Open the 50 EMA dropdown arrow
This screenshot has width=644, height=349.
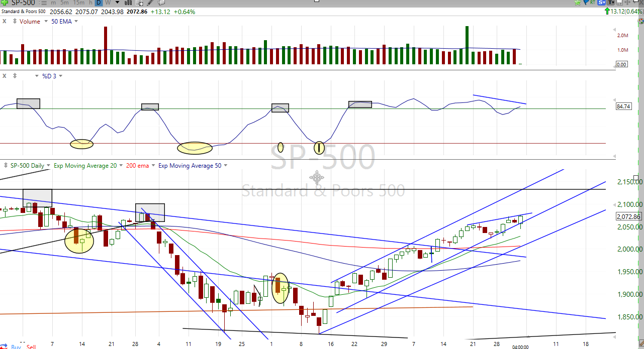(x=75, y=21)
